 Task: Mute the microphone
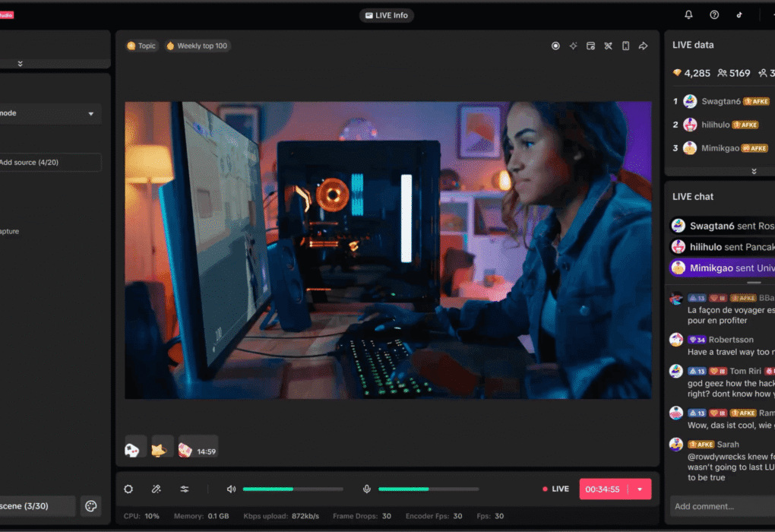coord(367,489)
